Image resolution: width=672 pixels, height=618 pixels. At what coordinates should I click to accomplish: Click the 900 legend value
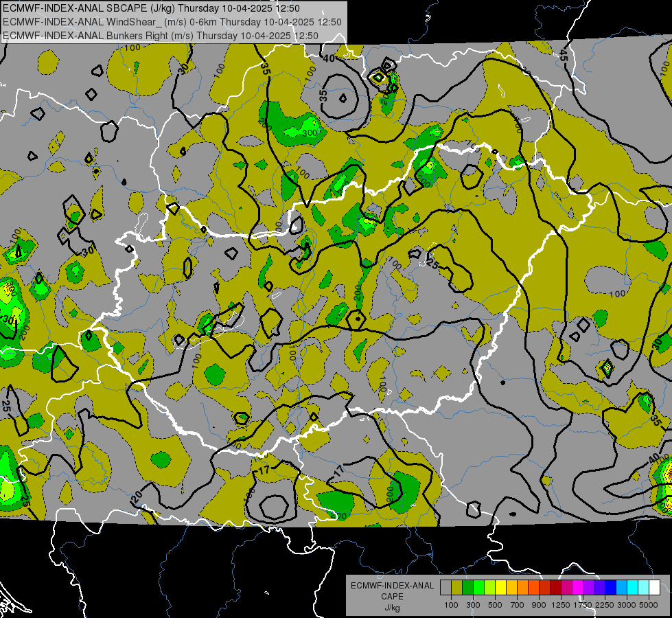539,605
